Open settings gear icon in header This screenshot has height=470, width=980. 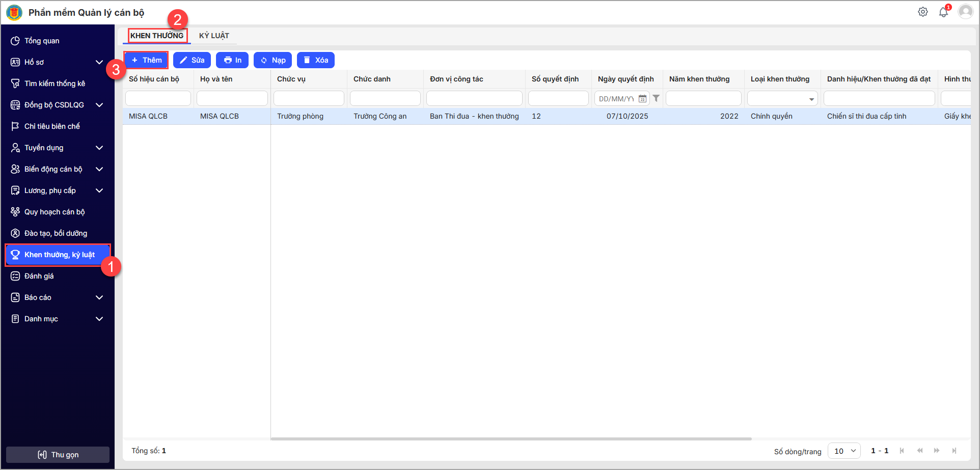922,12
